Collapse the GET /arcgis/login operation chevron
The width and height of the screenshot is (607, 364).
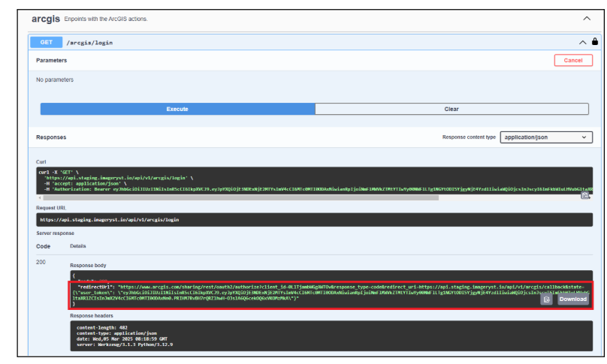coord(582,42)
